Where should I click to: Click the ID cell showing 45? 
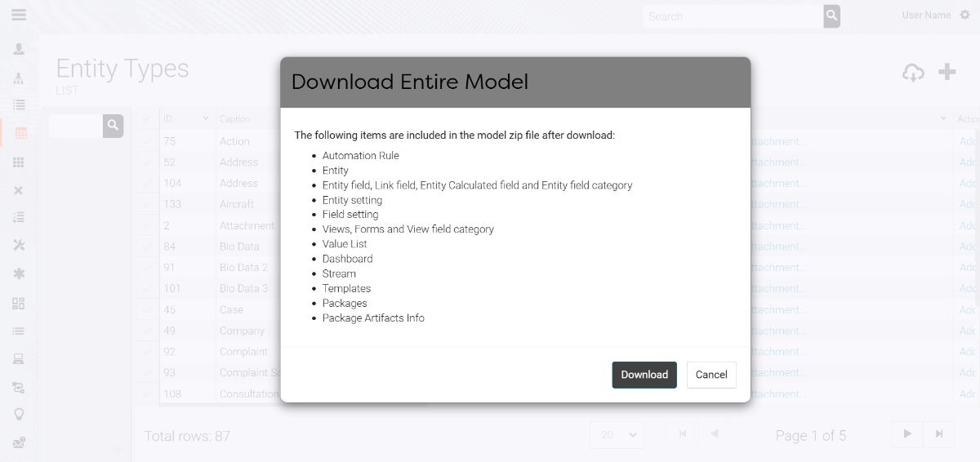point(169,309)
